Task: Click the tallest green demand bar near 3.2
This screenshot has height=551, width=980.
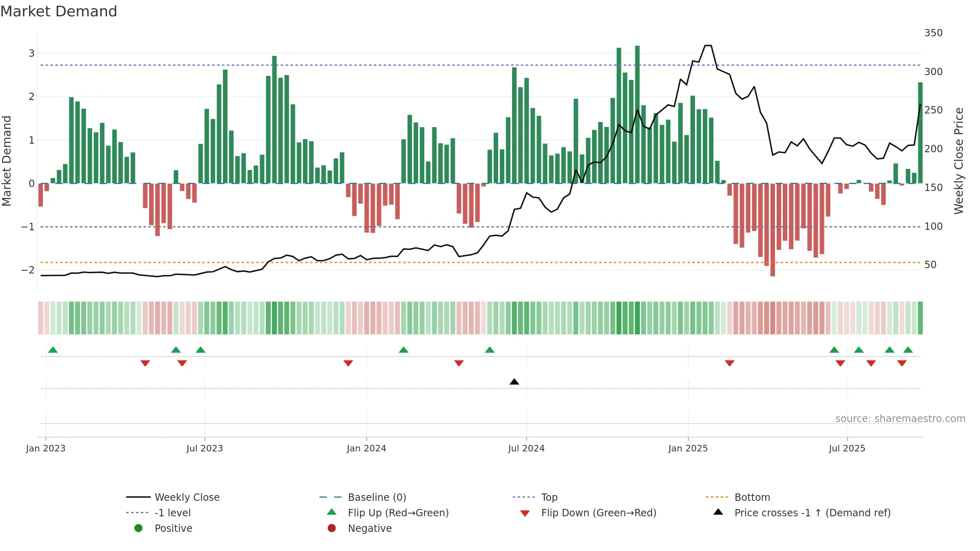Action: pyautogui.click(x=637, y=114)
